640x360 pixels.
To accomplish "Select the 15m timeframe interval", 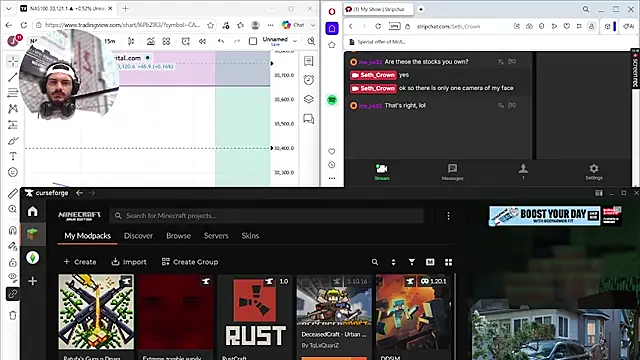I will point(109,41).
